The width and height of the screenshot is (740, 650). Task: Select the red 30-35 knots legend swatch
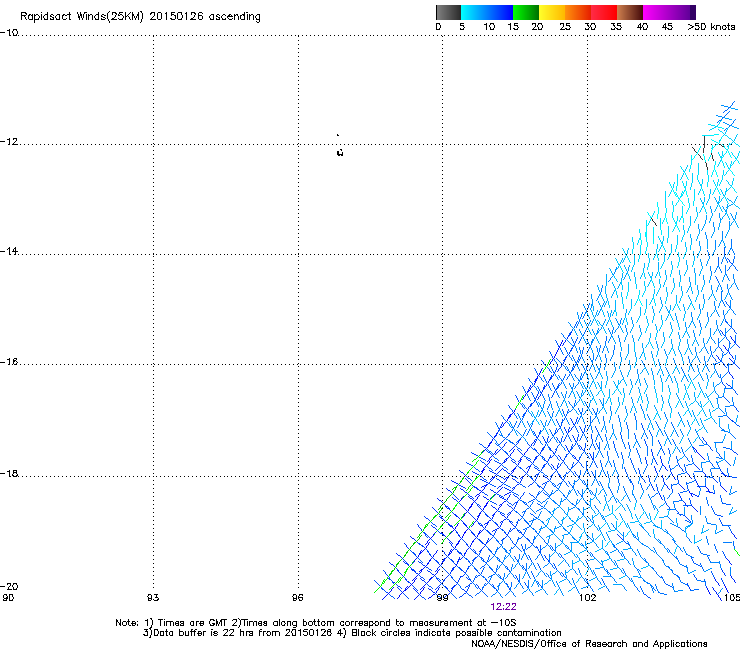click(x=604, y=12)
